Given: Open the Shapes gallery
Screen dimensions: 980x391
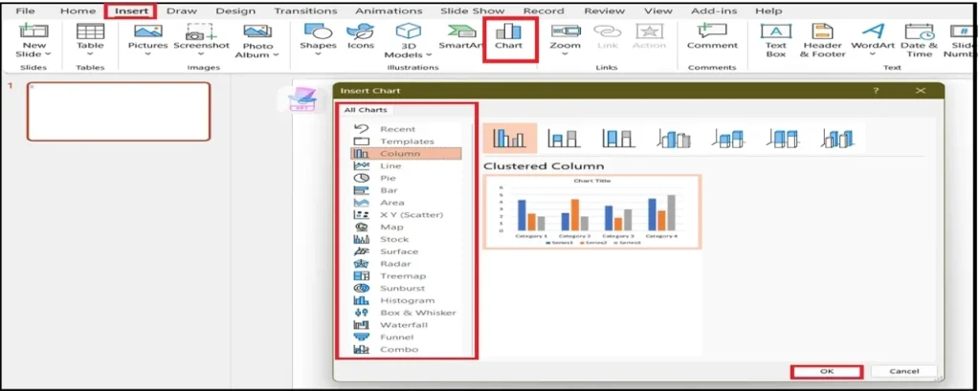Looking at the screenshot, I should tap(318, 38).
